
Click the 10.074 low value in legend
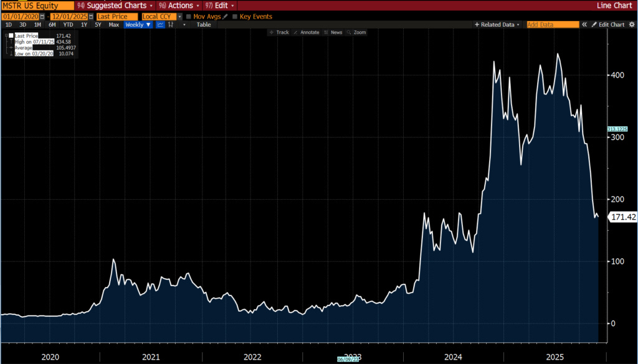[66, 54]
